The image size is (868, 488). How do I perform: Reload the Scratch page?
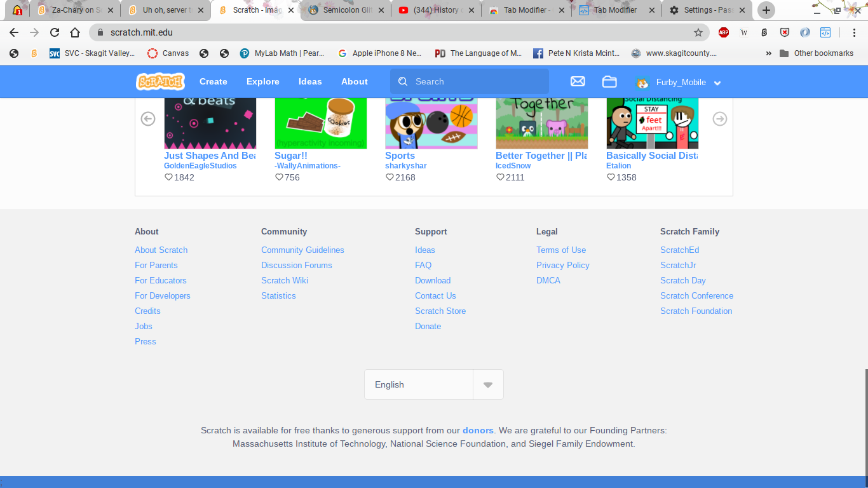[x=55, y=32]
